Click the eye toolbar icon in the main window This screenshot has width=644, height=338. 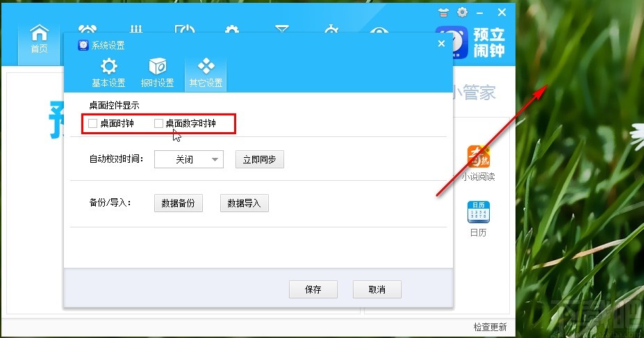coord(379,30)
